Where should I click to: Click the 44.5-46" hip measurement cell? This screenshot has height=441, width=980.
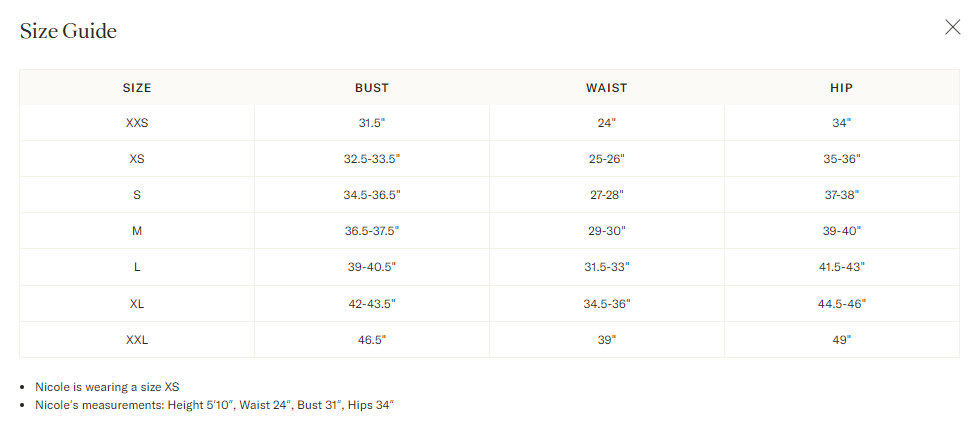[841, 303]
